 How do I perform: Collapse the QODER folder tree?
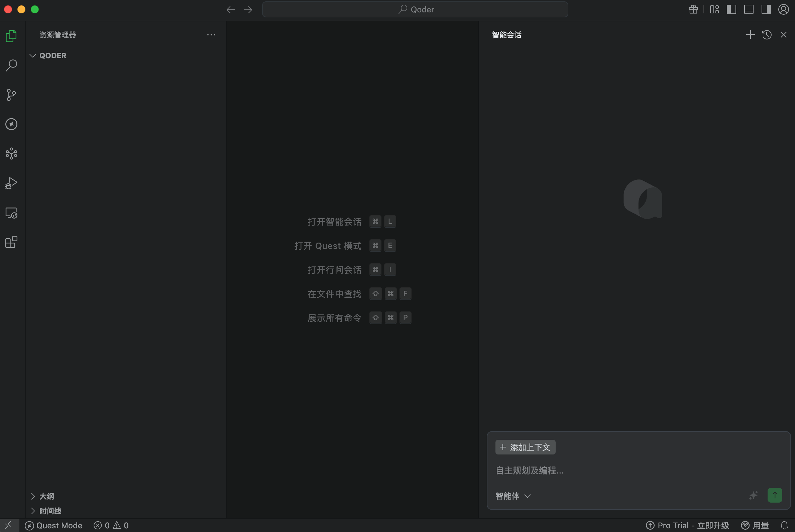tap(32, 55)
